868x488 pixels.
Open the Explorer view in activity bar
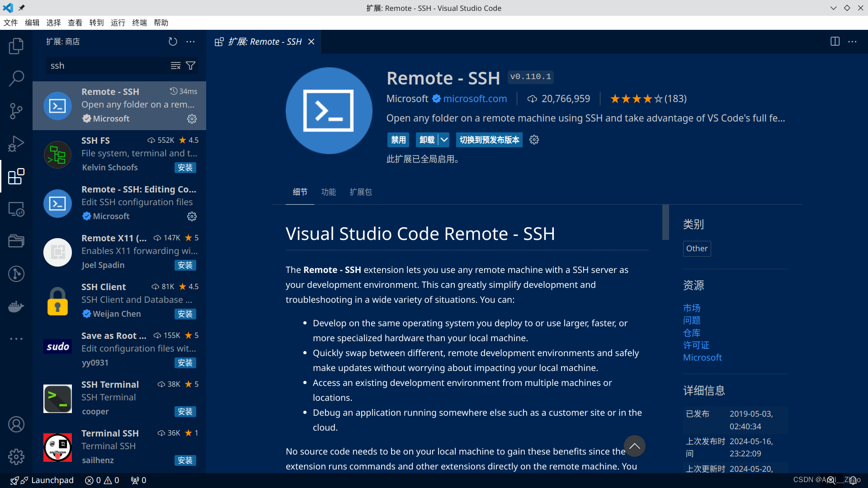pos(16,46)
